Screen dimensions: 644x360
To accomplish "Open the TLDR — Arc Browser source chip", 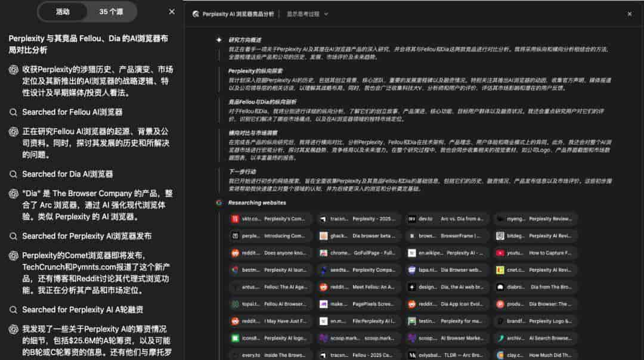I will [447, 355].
